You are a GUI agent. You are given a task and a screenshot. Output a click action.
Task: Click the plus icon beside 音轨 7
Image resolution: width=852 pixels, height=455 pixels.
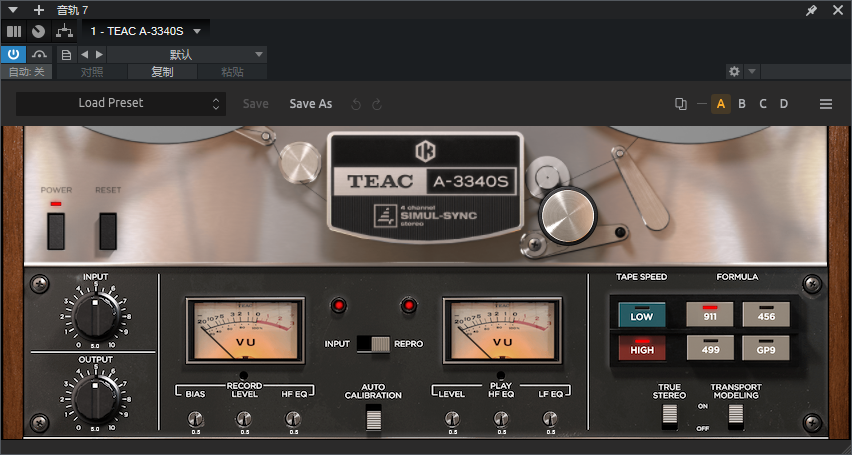pyautogui.click(x=39, y=10)
